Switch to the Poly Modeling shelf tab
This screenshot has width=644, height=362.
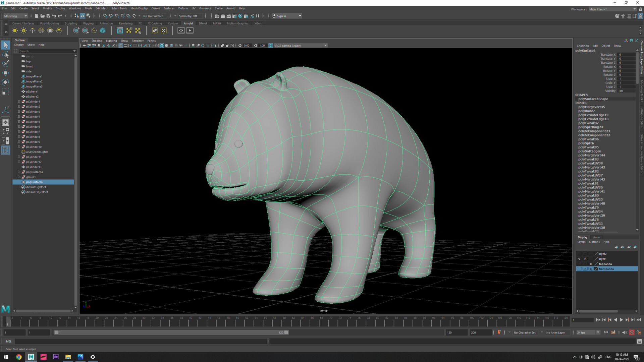(x=49, y=23)
